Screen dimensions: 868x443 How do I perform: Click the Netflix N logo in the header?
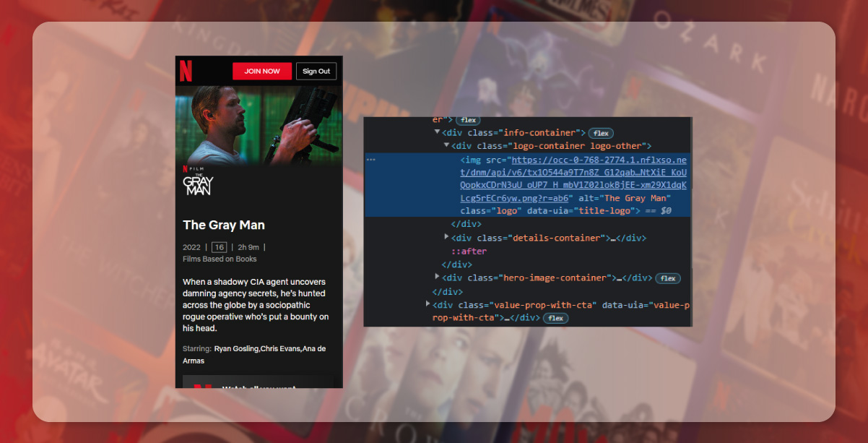coord(186,71)
